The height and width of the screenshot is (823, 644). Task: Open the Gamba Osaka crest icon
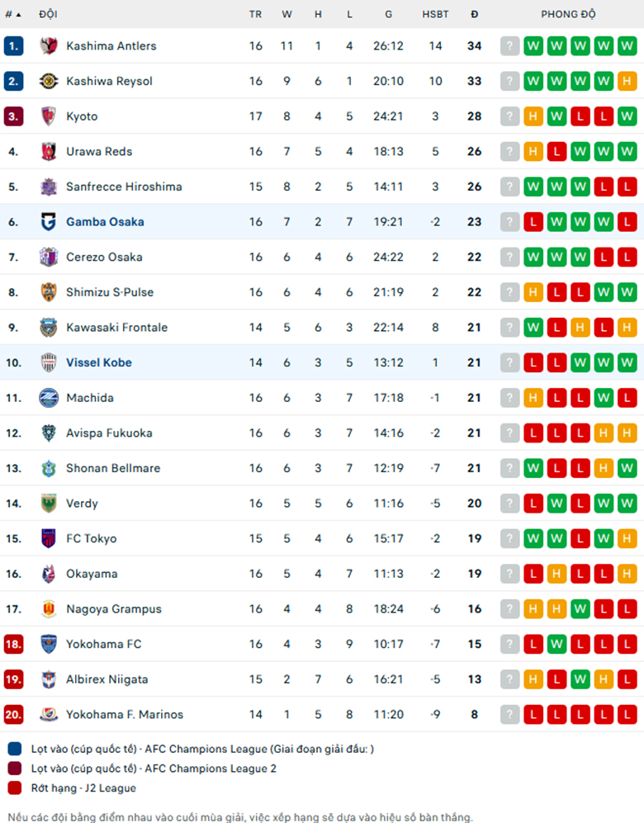click(x=49, y=221)
